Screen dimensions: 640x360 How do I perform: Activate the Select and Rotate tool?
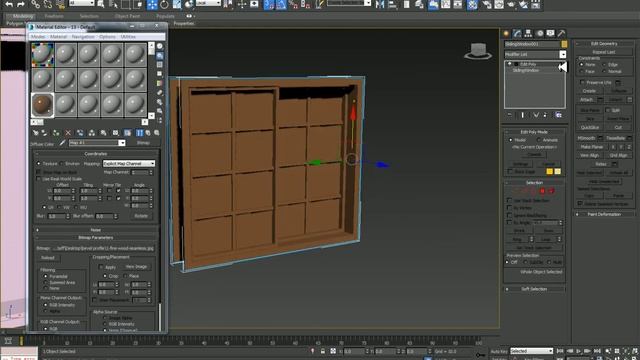click(x=164, y=4)
